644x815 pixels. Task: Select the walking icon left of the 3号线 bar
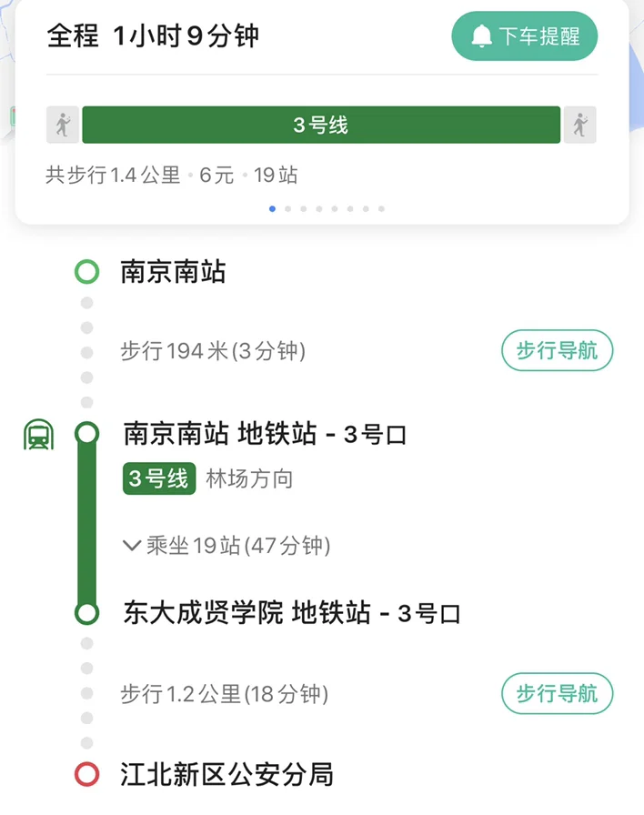[x=61, y=125]
